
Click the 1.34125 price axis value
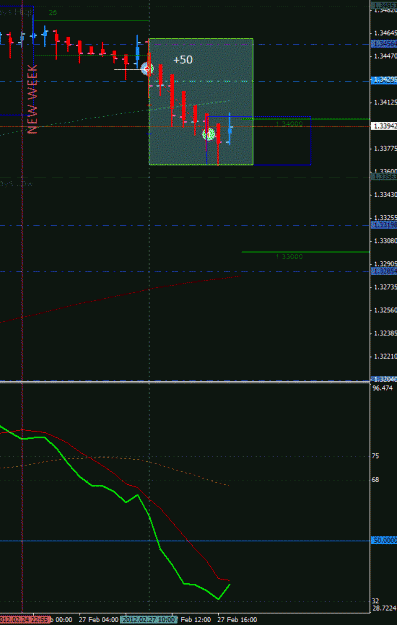385,102
